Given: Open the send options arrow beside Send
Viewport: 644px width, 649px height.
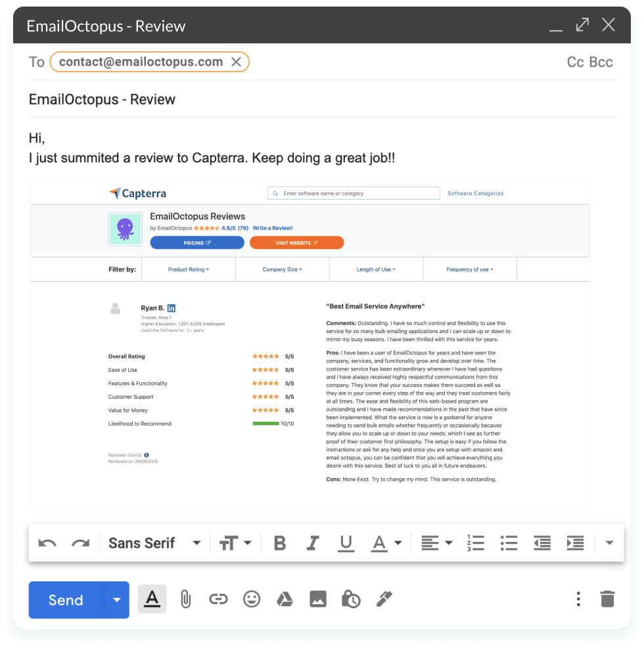Looking at the screenshot, I should 117,600.
